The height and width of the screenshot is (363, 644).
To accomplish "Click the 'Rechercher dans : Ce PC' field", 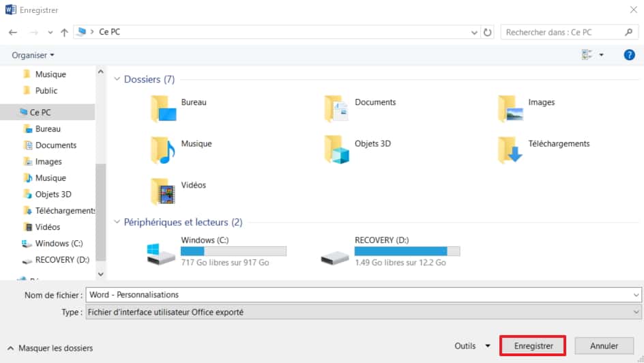I will pos(569,32).
